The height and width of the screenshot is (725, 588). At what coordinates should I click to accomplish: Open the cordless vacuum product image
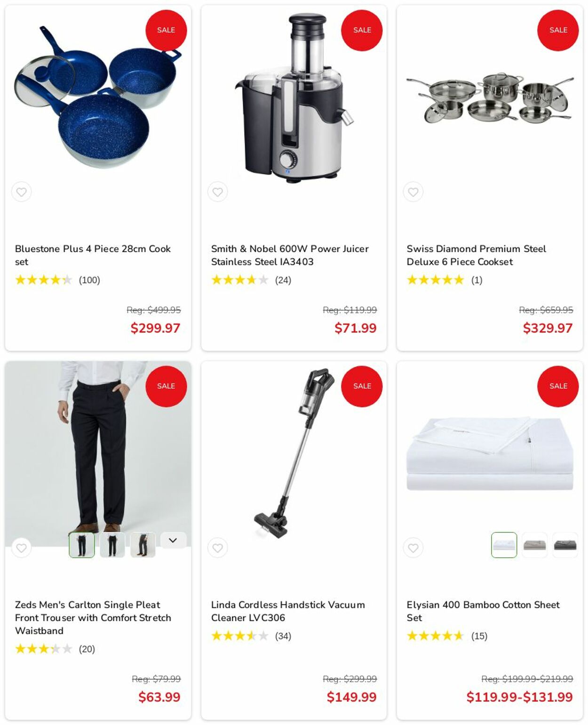click(x=294, y=454)
